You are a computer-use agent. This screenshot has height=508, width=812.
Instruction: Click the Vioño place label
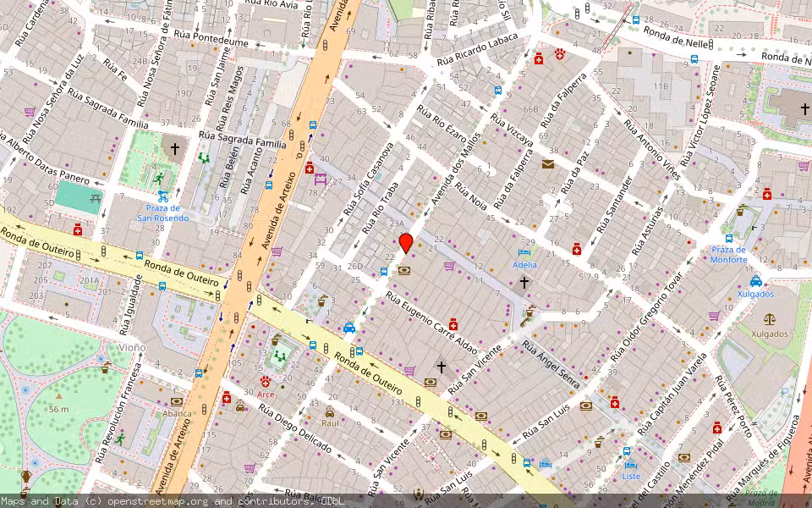pos(132,347)
